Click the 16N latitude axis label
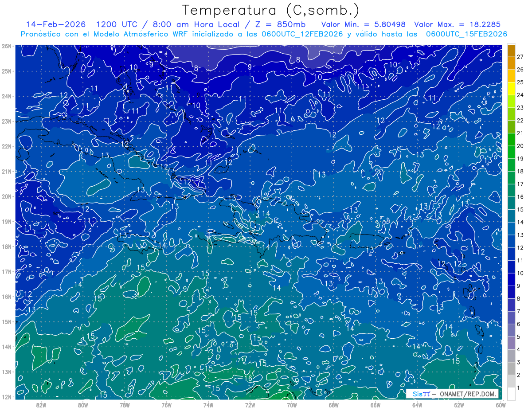 pyautogui.click(x=6, y=297)
